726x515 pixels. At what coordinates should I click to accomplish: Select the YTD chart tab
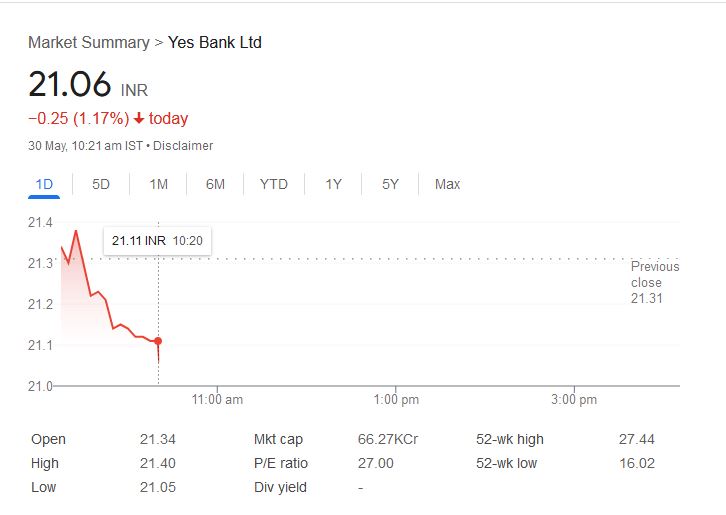pos(273,184)
